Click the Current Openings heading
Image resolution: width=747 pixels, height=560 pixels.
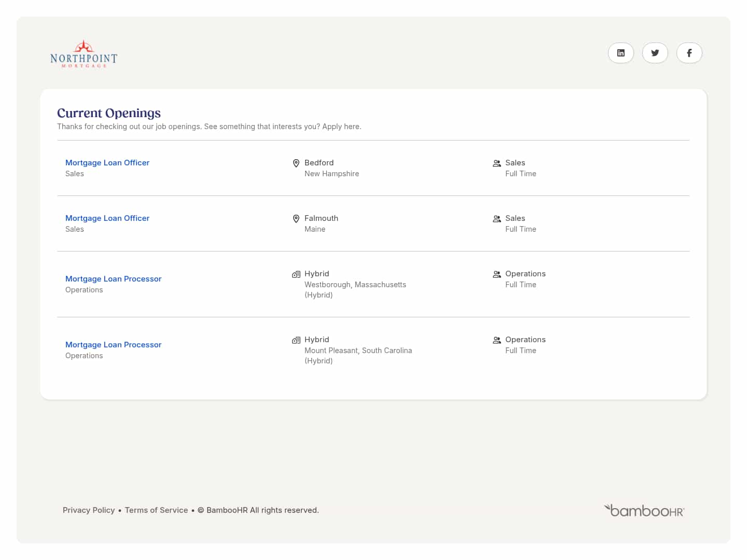click(x=109, y=113)
